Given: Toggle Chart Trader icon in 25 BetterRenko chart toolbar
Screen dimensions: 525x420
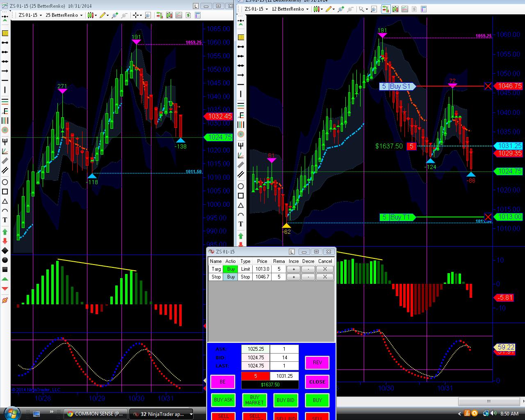Looking at the screenshot, I should point(160,15).
